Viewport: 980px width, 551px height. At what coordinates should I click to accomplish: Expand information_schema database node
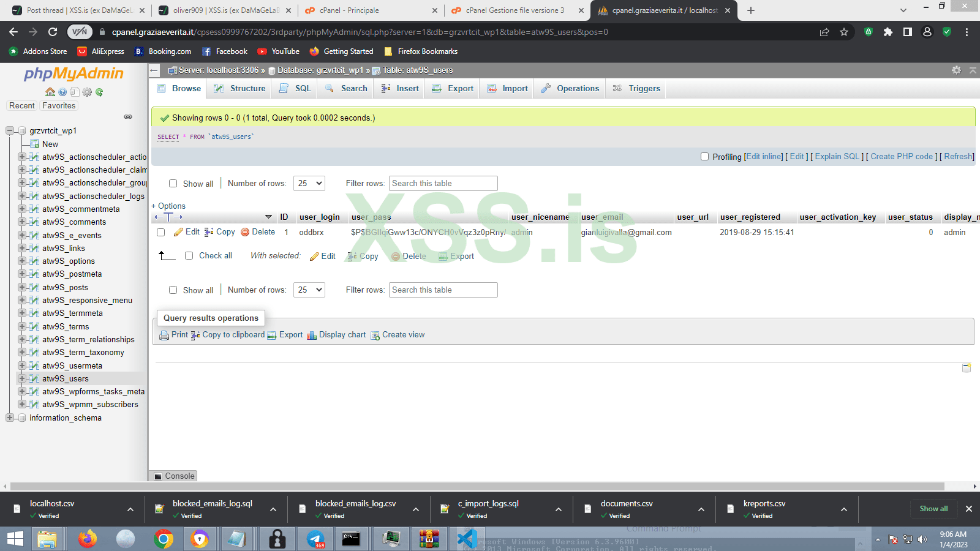click(9, 418)
